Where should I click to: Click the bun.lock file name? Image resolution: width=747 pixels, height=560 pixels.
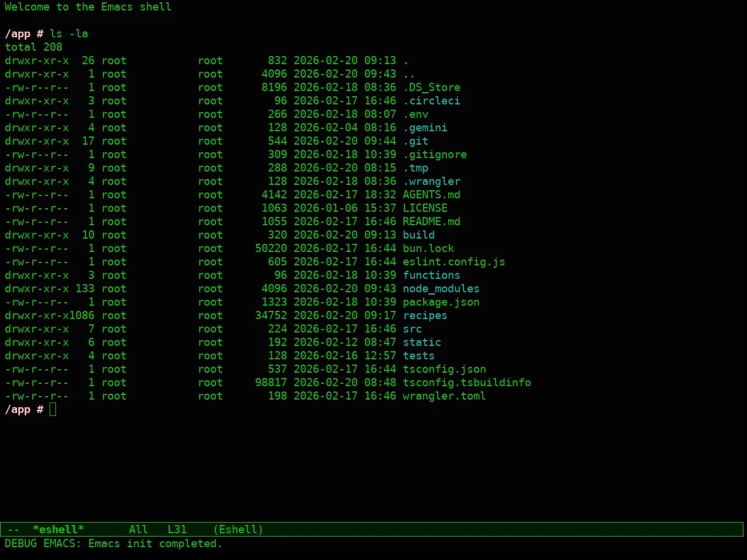[428, 249]
